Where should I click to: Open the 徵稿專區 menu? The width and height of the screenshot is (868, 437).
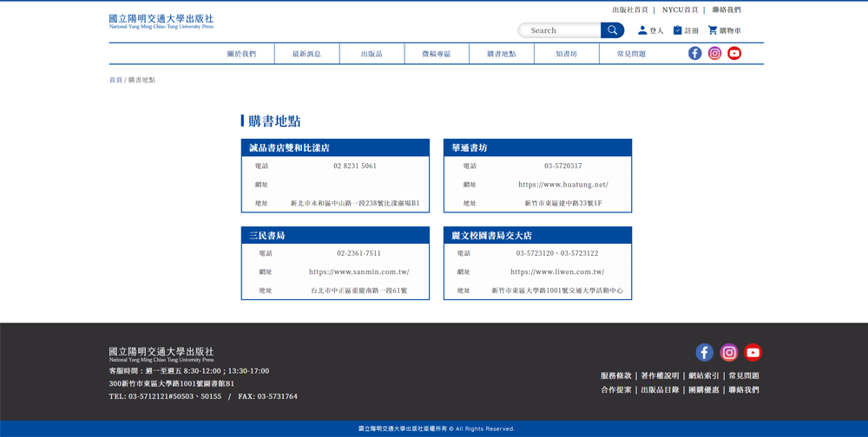tap(437, 54)
